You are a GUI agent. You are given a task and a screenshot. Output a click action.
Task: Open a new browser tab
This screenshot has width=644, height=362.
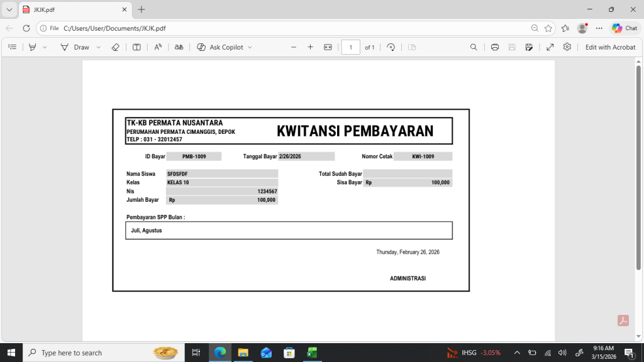pyautogui.click(x=142, y=9)
